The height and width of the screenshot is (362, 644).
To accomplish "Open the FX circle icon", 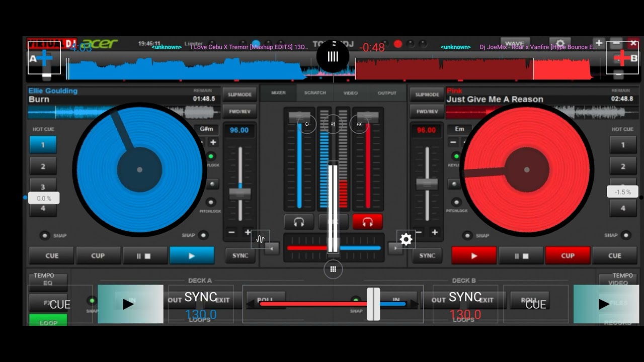I will (359, 124).
